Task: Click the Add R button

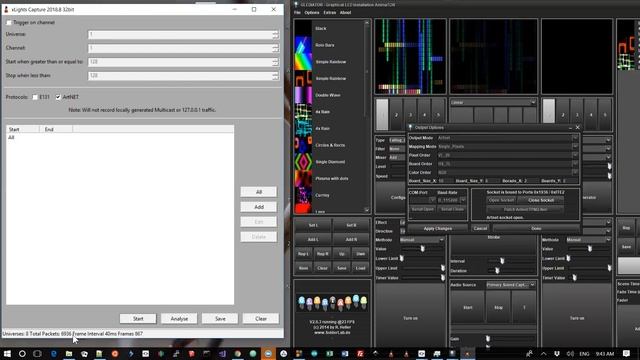Action: [x=351, y=240]
